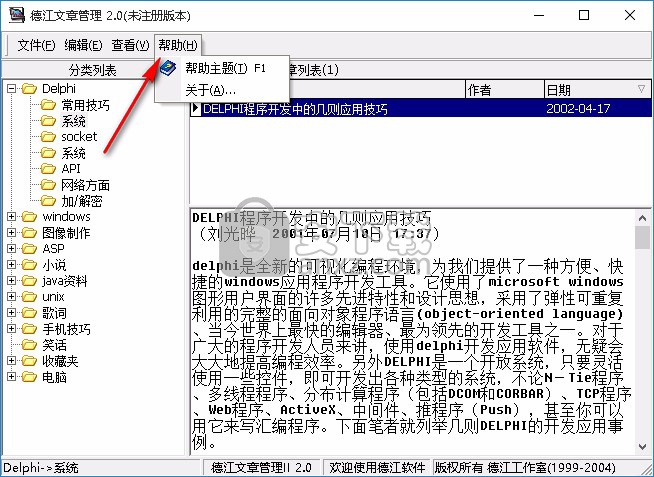
Task: Click the unix folder icon
Action: coord(29,296)
